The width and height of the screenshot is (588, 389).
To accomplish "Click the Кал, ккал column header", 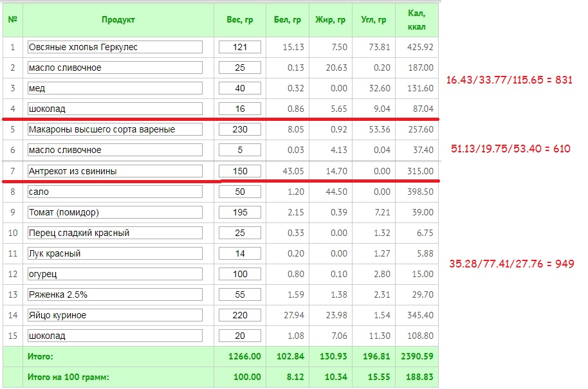I will pyautogui.click(x=416, y=20).
